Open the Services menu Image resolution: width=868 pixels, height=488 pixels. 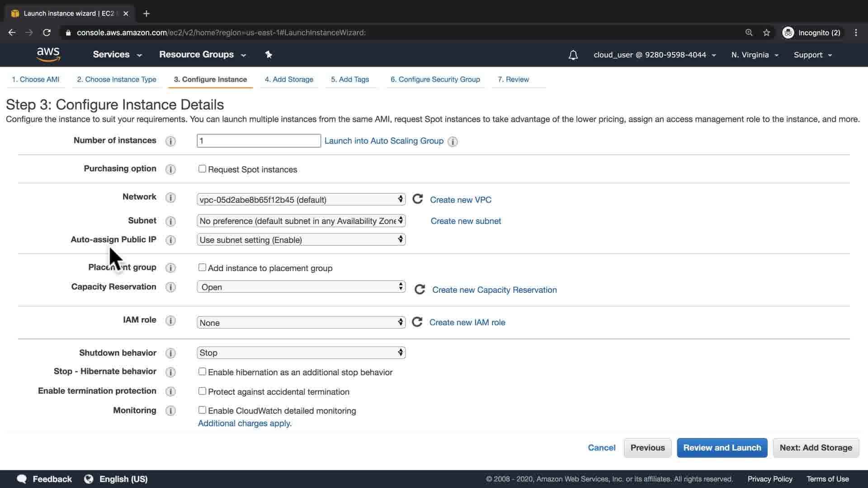[x=117, y=55]
